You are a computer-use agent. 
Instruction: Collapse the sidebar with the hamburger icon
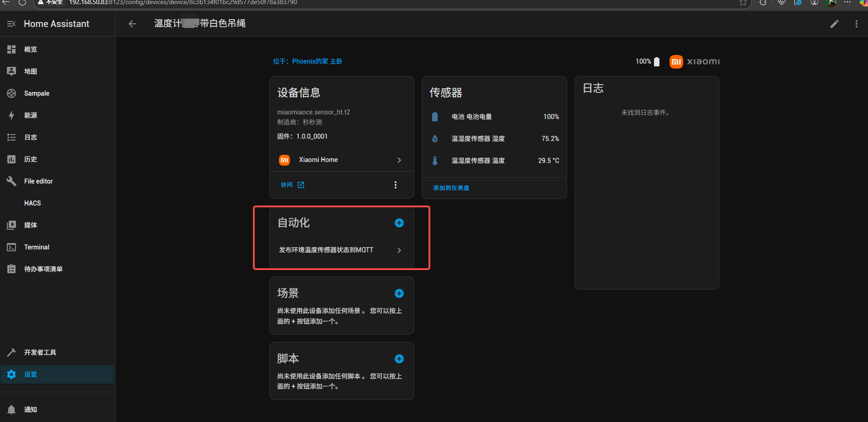[x=11, y=24]
